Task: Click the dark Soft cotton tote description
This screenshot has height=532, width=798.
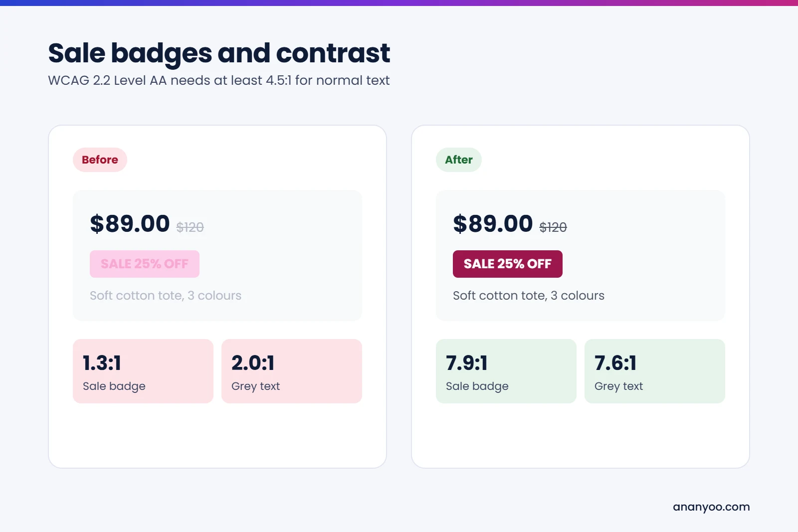Action: point(529,296)
